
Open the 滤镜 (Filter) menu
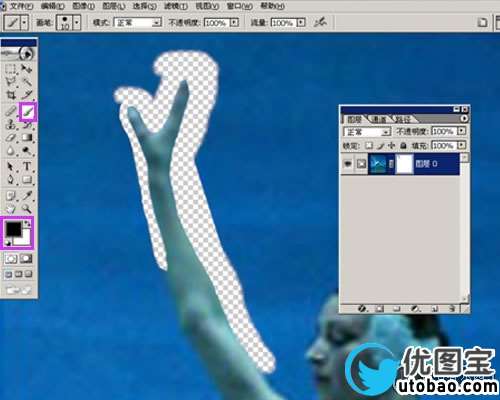pos(176,6)
